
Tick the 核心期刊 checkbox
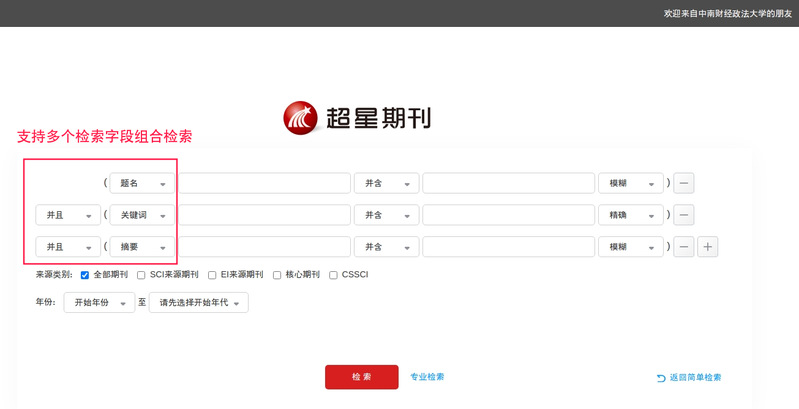tap(277, 274)
